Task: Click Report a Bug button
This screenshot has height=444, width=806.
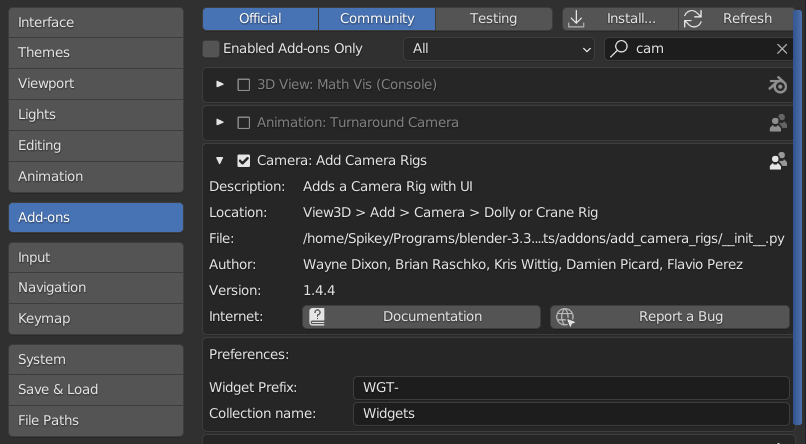Action: tap(670, 317)
